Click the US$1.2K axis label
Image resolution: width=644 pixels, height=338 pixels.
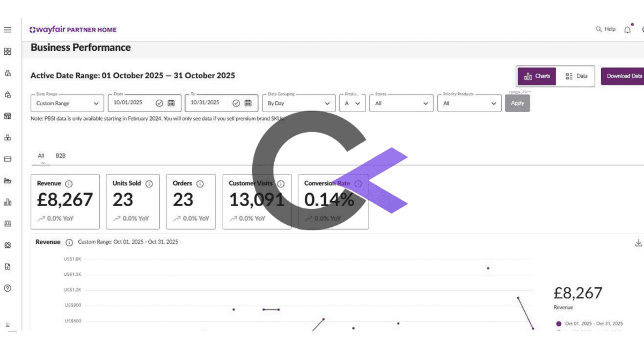click(x=72, y=290)
